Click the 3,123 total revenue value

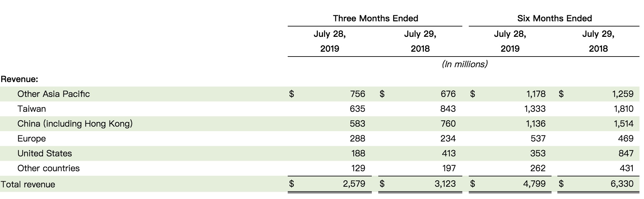[445, 184]
